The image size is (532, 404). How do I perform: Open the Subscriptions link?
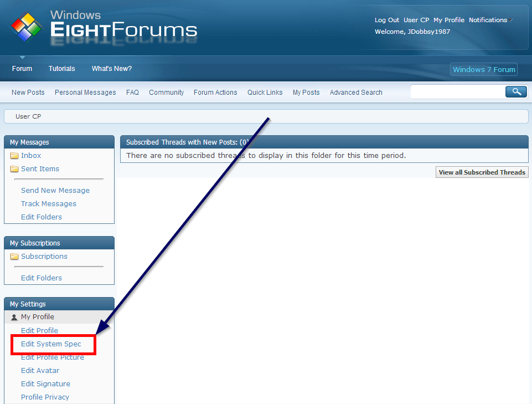(44, 257)
